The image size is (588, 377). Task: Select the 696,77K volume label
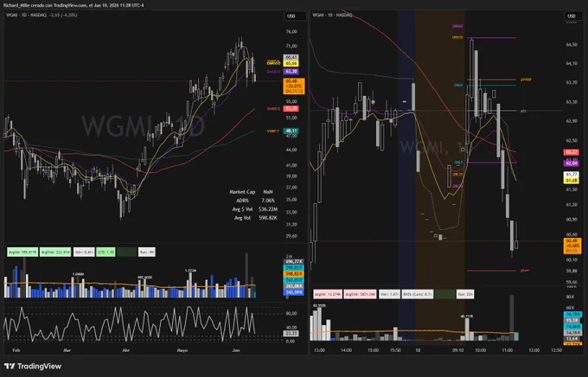pos(294,261)
